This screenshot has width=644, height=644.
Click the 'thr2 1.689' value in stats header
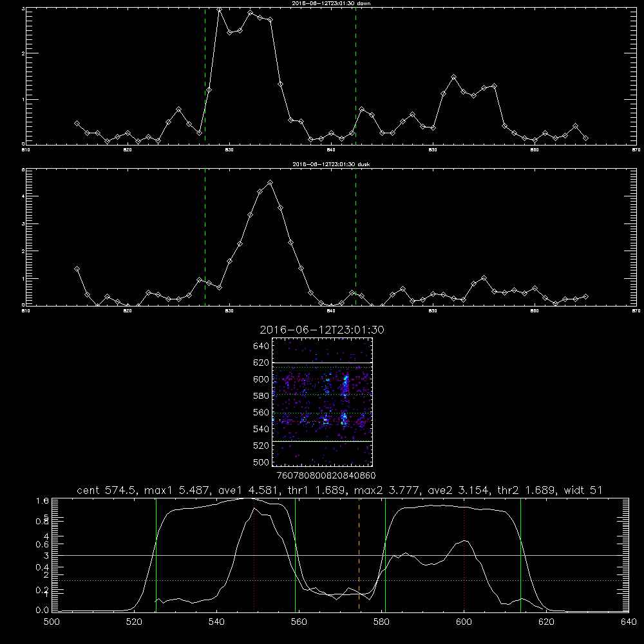527,490
